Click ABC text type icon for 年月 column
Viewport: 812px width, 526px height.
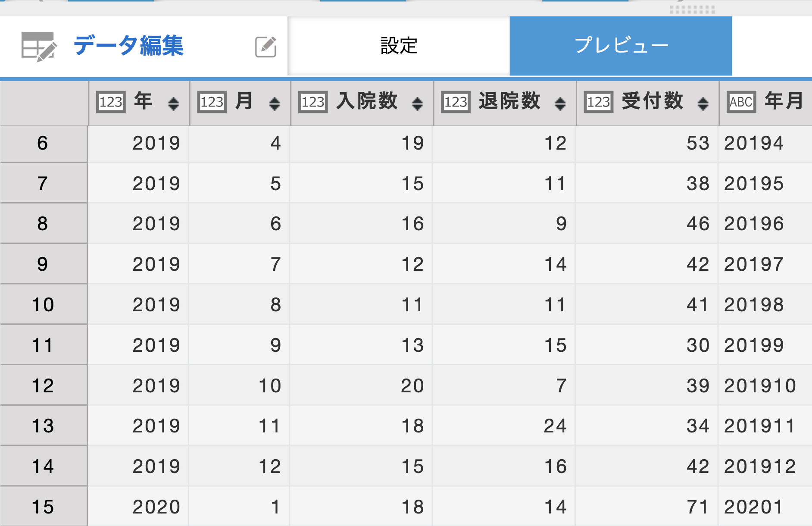[x=741, y=102]
